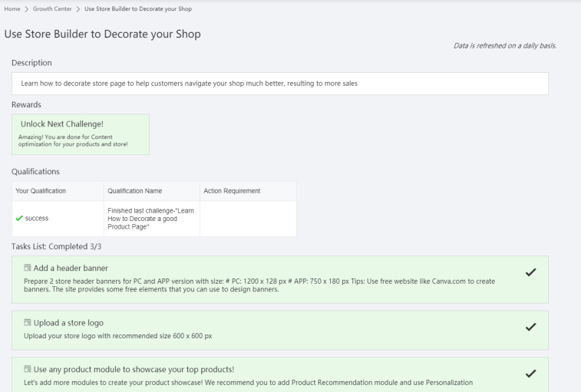This screenshot has height=392, width=581.
Task: Click the chevron after Home breadcrumb
Action: click(x=27, y=8)
